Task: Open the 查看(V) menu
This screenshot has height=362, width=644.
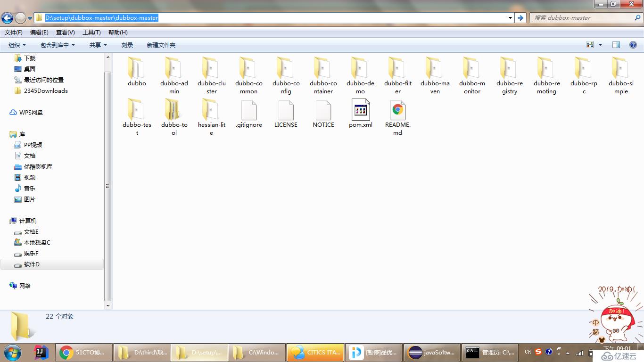Action: pos(66,33)
